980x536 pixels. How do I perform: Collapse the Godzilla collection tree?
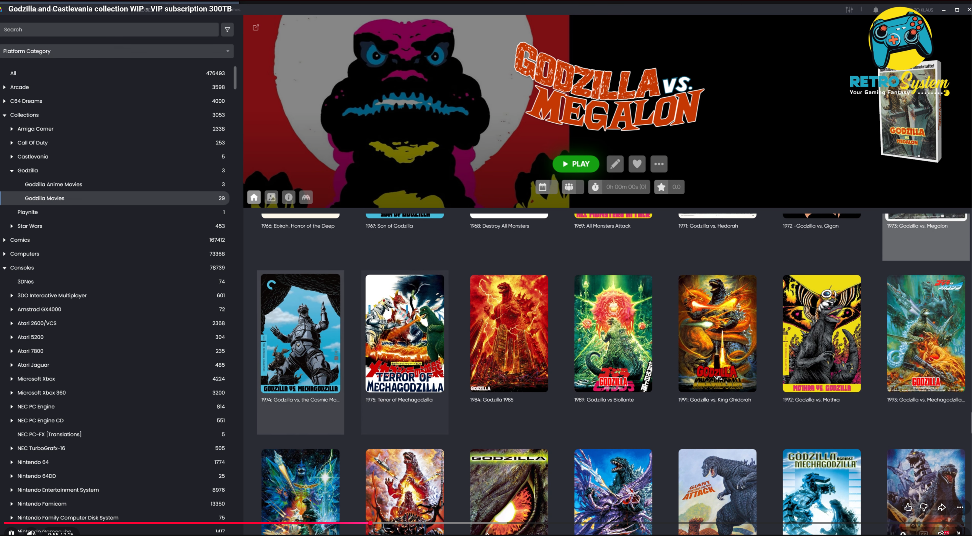pyautogui.click(x=12, y=171)
